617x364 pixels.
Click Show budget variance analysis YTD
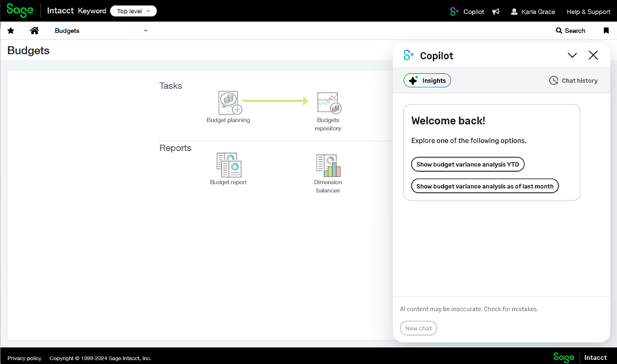tap(467, 164)
